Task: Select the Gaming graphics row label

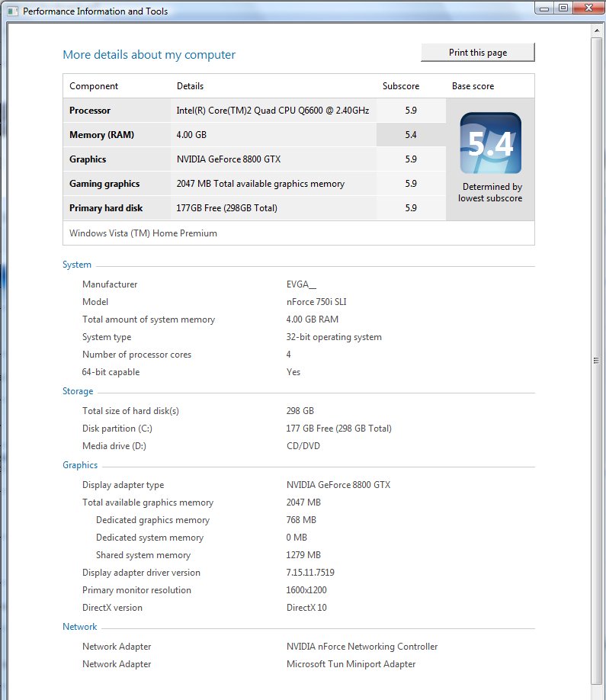Action: click(104, 184)
